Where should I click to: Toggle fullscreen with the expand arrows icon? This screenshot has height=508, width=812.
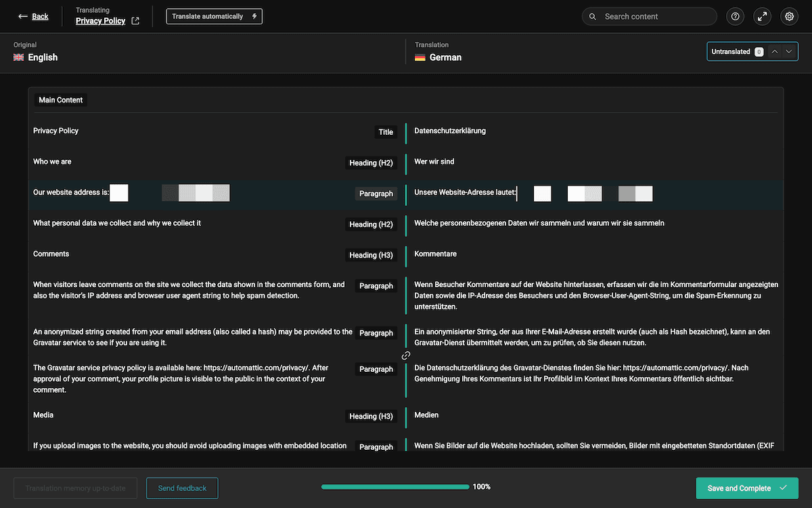click(763, 16)
